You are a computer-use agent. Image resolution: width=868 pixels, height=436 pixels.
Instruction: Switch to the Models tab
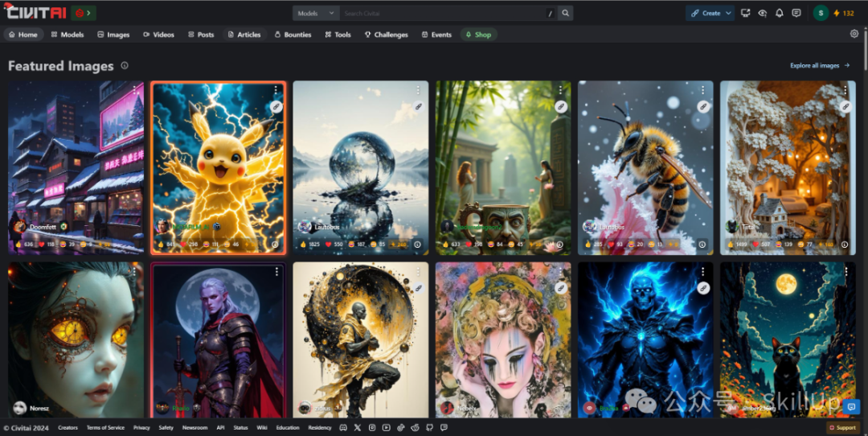[68, 35]
